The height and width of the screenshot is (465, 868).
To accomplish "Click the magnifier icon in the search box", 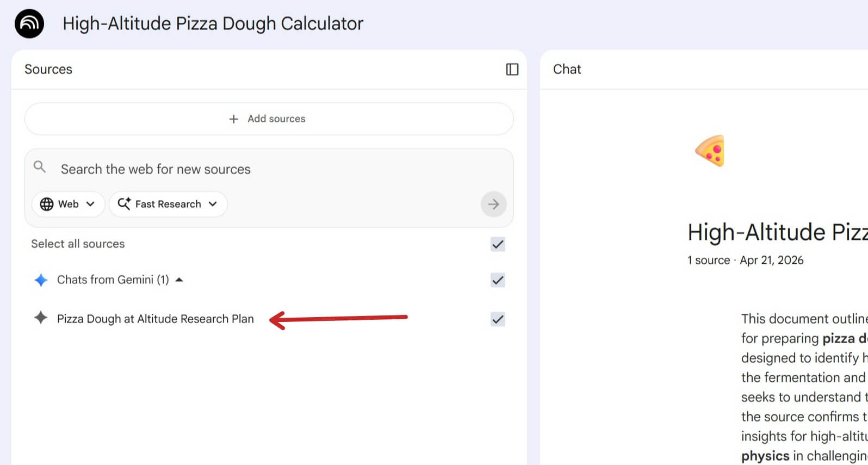I will 40,167.
